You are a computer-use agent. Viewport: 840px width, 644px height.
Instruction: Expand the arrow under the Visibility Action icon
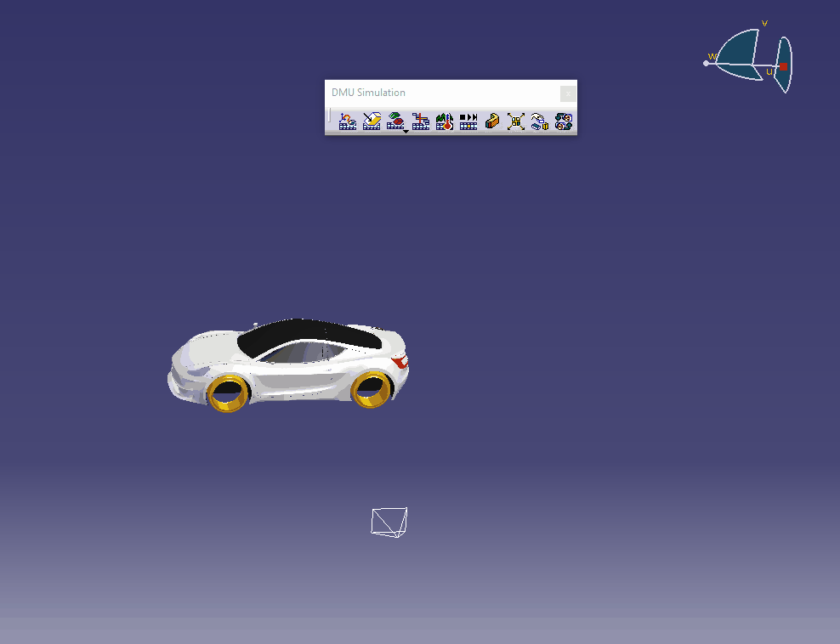tap(406, 132)
